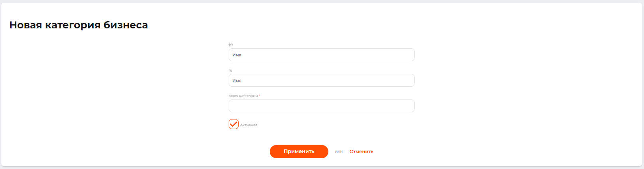The height and width of the screenshot is (169, 644).
Task: Click the 'или' separator text
Action: pyautogui.click(x=339, y=152)
